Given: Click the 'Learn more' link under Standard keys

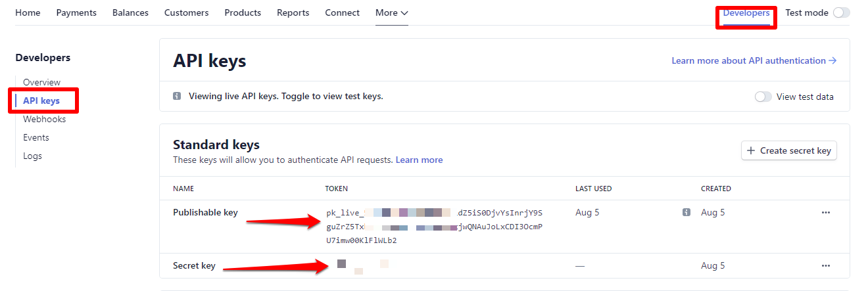Looking at the screenshot, I should coord(419,160).
